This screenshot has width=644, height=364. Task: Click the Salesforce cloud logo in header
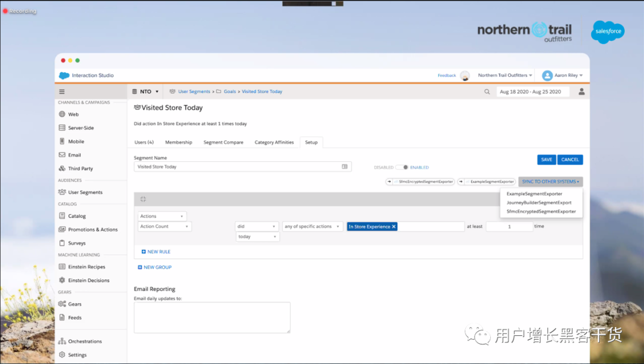[64, 76]
